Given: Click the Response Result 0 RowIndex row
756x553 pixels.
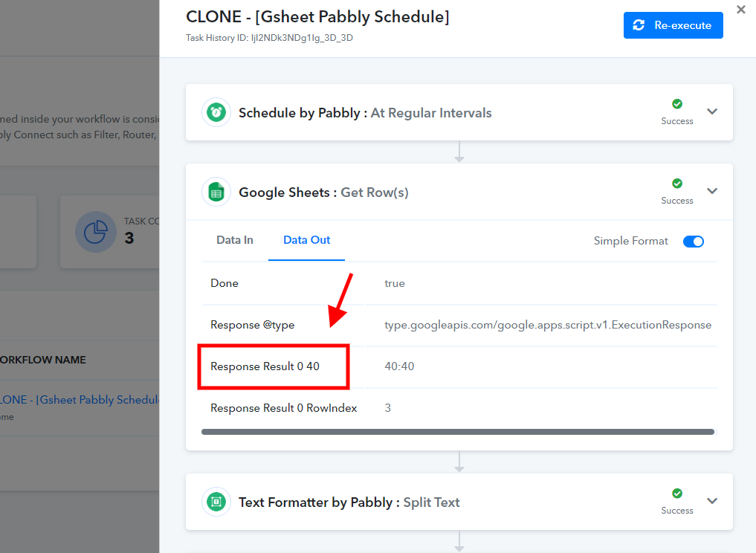Looking at the screenshot, I should pyautogui.click(x=459, y=408).
